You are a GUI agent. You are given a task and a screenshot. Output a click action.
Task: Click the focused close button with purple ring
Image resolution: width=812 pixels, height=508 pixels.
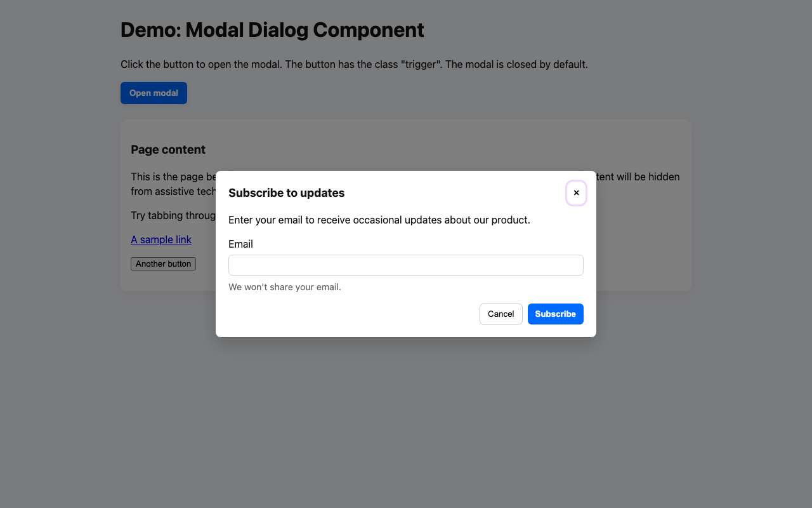[x=576, y=192]
